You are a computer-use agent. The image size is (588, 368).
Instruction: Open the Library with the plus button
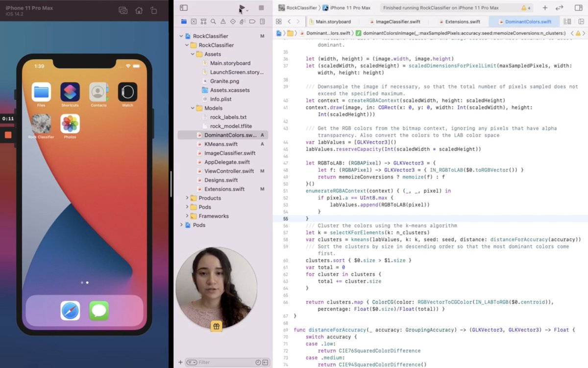545,8
